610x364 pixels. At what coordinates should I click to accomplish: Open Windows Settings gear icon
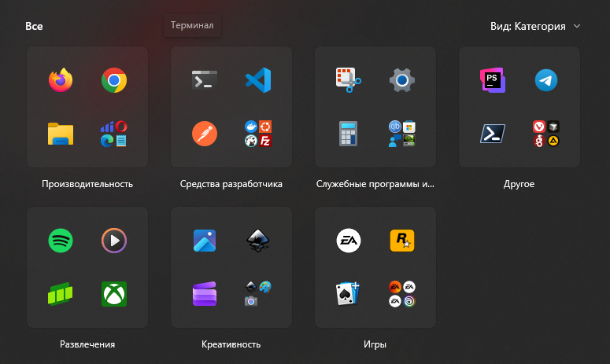402,80
